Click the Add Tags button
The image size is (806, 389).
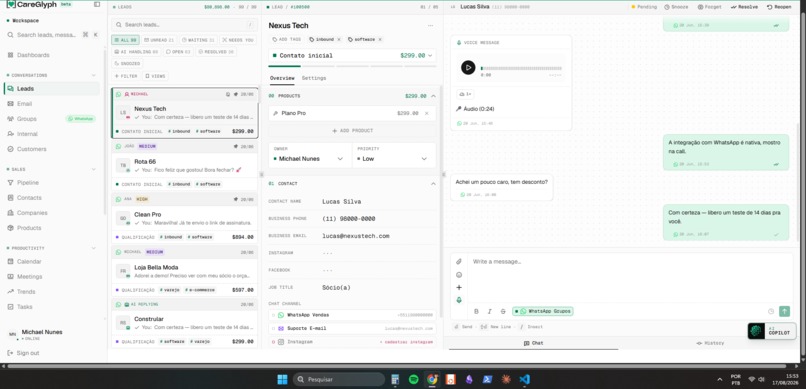coord(286,40)
